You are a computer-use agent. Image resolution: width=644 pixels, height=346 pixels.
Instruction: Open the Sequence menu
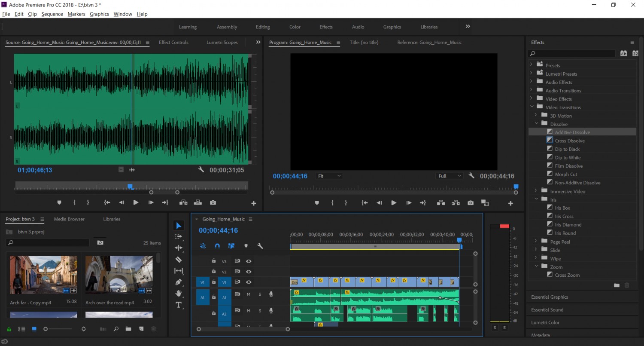point(52,14)
